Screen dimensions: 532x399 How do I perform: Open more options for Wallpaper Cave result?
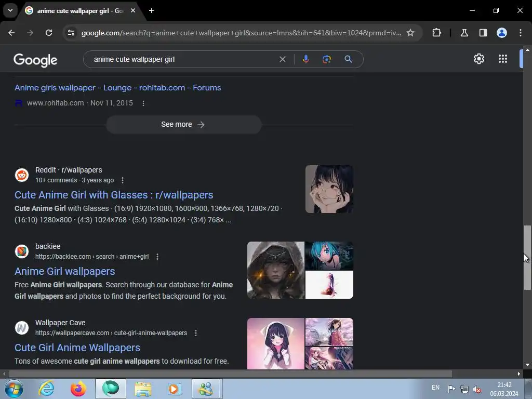[x=196, y=333]
